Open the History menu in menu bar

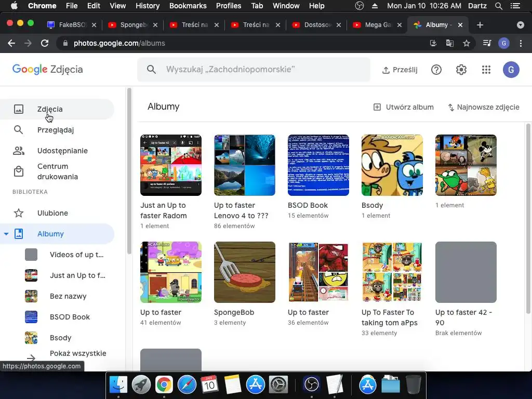point(147,6)
